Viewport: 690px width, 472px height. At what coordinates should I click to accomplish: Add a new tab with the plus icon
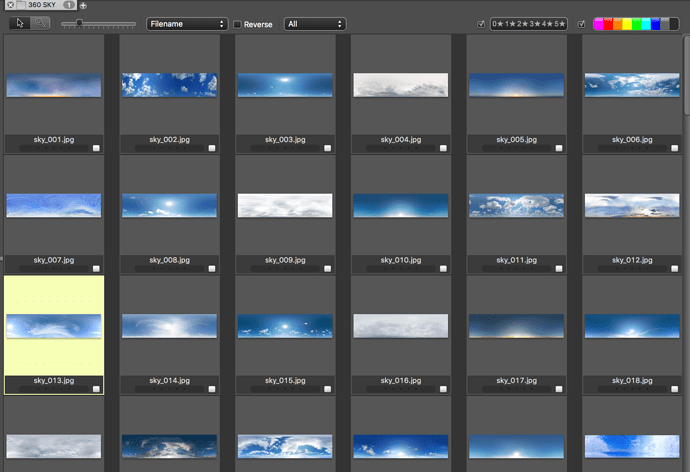coord(83,6)
